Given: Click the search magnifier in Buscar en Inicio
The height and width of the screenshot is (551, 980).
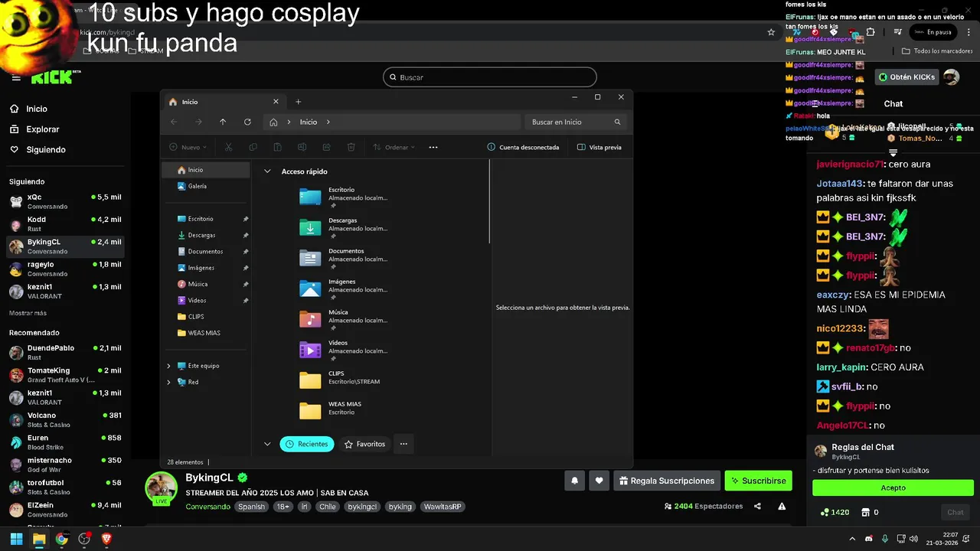Looking at the screenshot, I should click(617, 122).
